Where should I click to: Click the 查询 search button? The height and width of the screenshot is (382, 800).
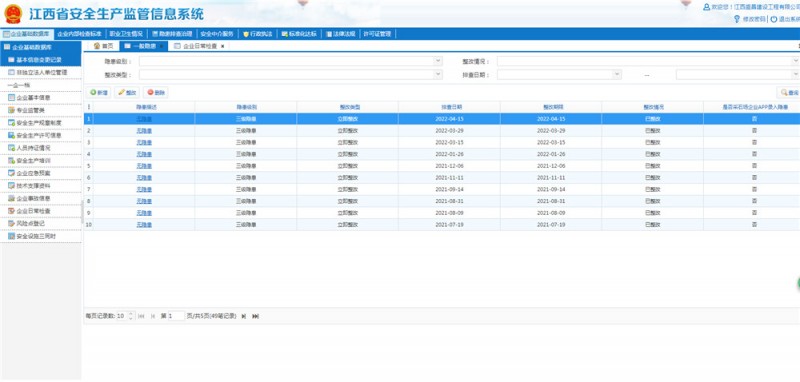(x=789, y=93)
